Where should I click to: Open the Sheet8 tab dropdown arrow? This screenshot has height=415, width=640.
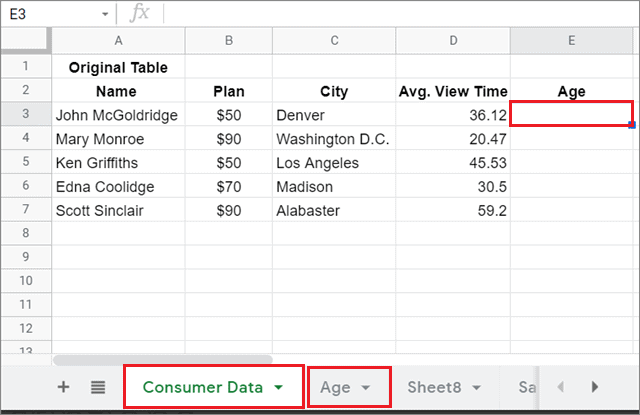point(476,387)
